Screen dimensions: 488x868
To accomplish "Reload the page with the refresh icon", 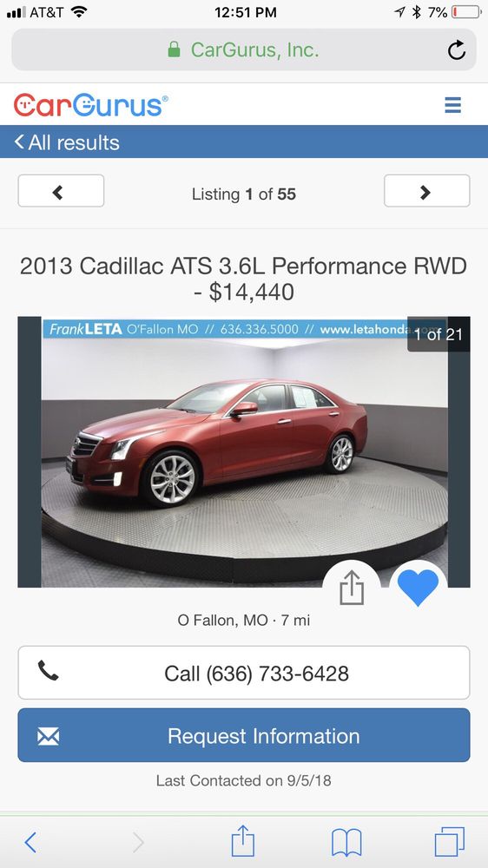I will click(457, 49).
